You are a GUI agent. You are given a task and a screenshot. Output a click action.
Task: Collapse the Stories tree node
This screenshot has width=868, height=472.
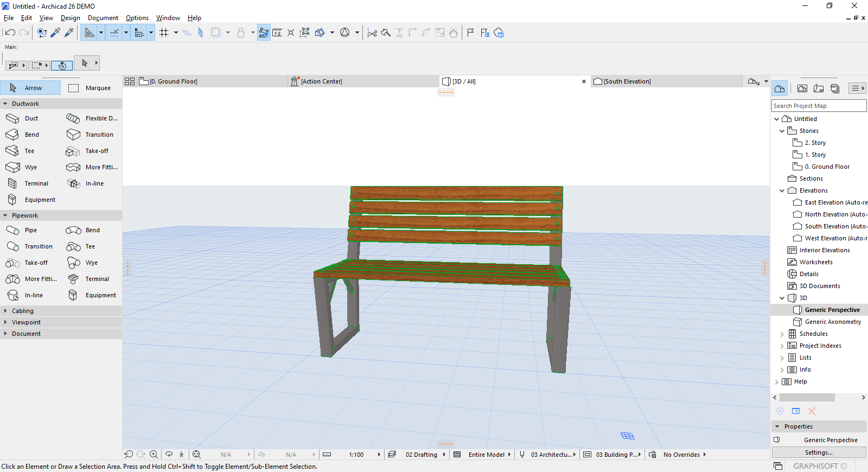point(782,131)
